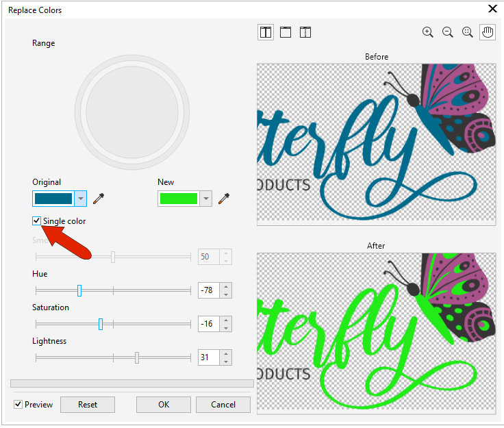Click the Smoothness field showing 50
504x428 pixels.
tap(210, 257)
